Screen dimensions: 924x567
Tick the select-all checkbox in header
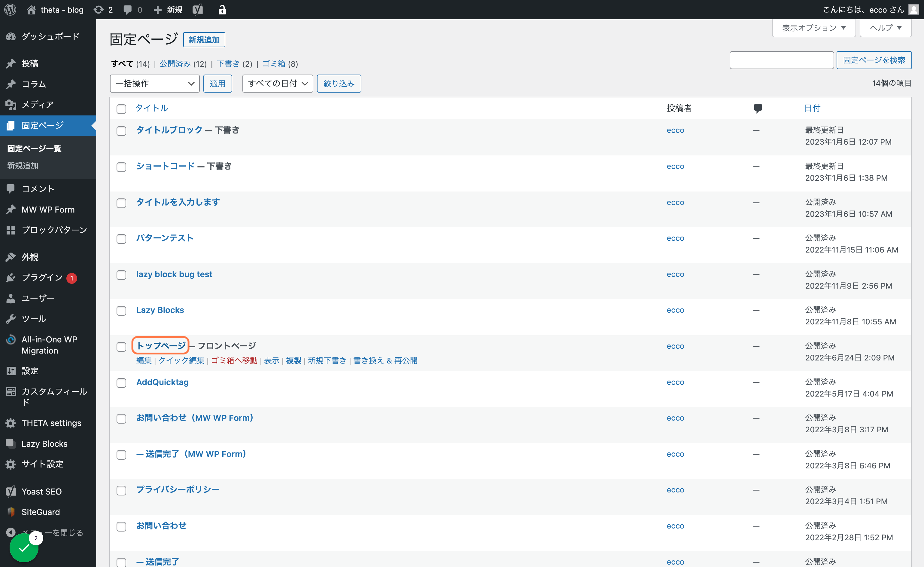point(121,109)
